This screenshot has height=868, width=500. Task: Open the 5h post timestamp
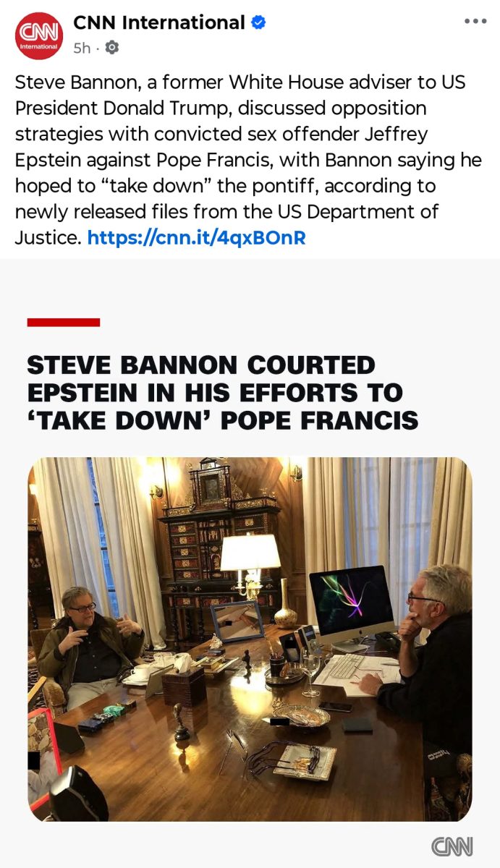tap(82, 48)
